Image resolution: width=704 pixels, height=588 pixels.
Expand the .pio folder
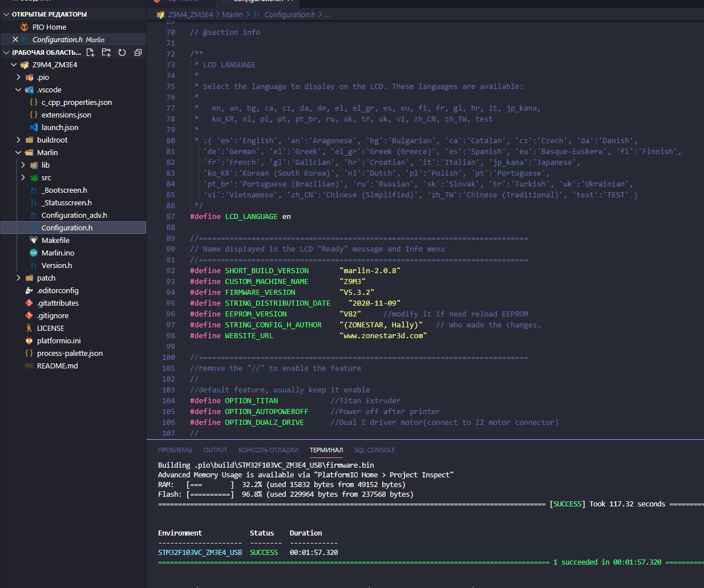pos(43,77)
